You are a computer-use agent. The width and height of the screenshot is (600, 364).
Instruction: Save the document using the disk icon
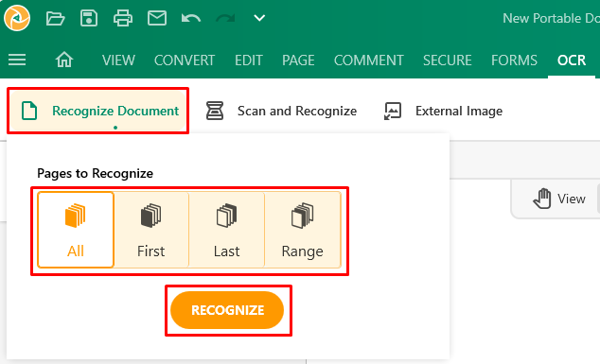[x=89, y=18]
